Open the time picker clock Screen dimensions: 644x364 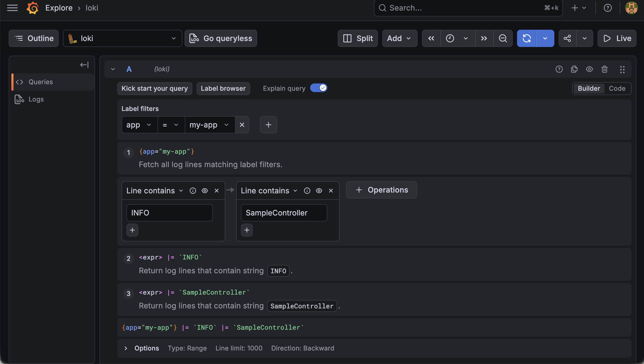pos(450,38)
